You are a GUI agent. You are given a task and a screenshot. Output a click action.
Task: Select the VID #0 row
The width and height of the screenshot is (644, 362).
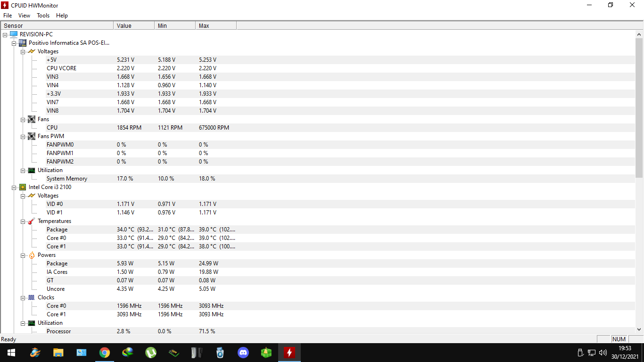click(x=317, y=204)
